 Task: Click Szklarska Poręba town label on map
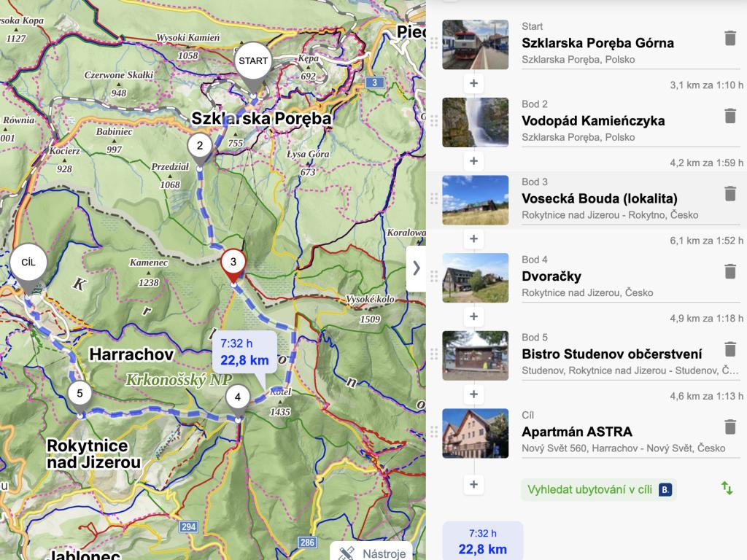point(261,119)
